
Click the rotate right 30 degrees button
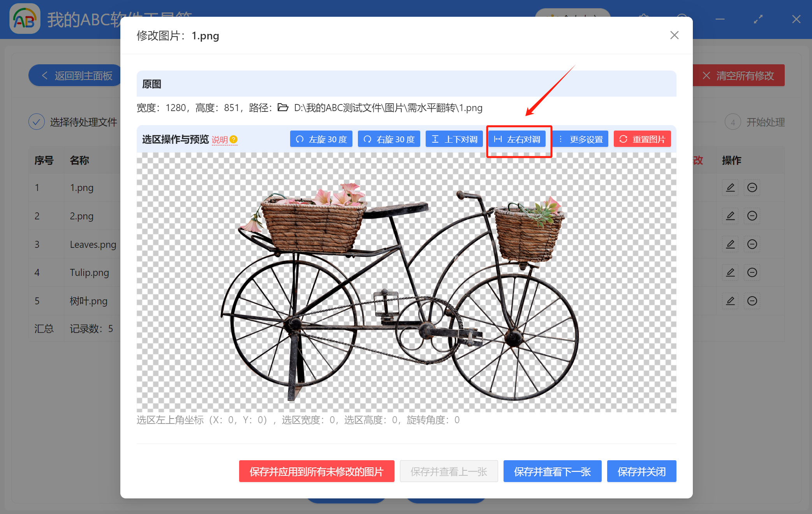pyautogui.click(x=389, y=139)
